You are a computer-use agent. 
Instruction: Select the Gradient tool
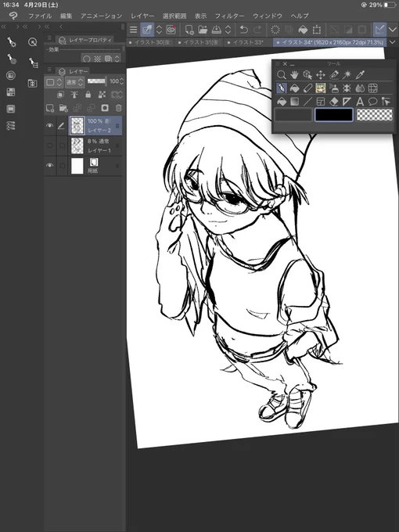[x=294, y=102]
